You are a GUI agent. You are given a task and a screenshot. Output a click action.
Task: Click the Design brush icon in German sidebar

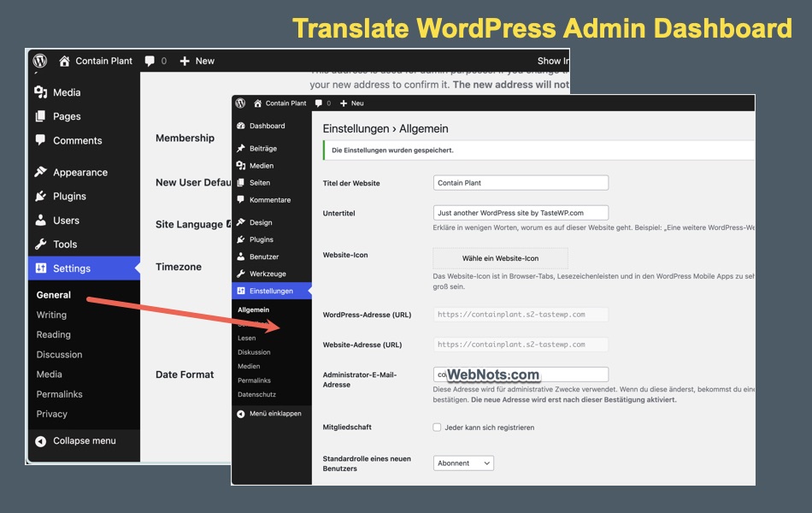pos(241,221)
